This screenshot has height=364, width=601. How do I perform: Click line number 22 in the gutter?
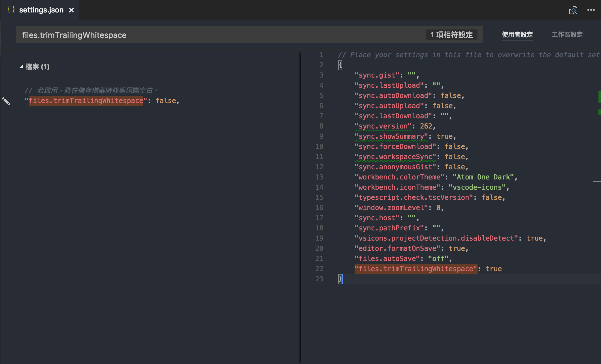pos(319,269)
